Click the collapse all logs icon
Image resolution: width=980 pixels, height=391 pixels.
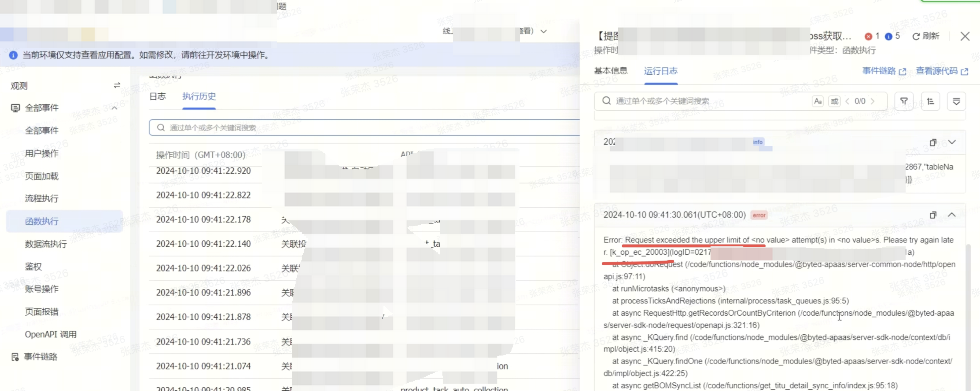956,101
